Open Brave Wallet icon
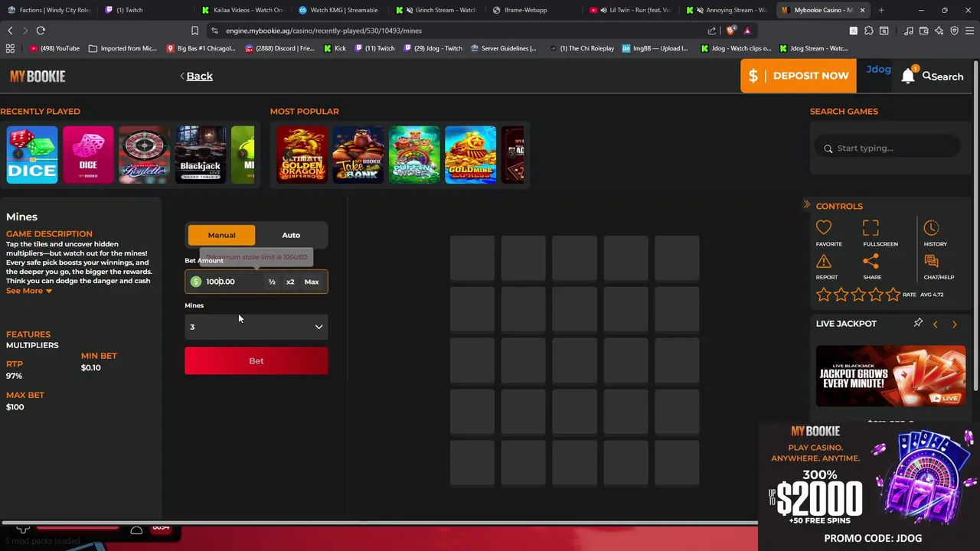 click(x=924, y=31)
